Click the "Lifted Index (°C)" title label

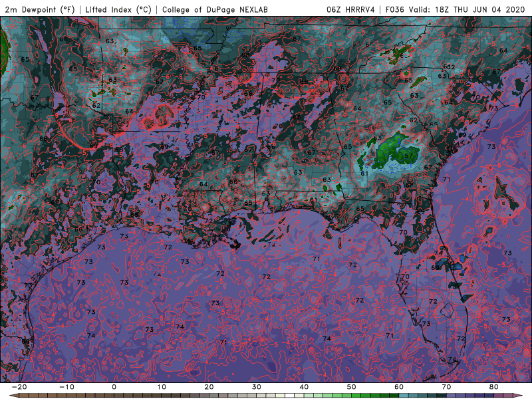click(x=118, y=9)
